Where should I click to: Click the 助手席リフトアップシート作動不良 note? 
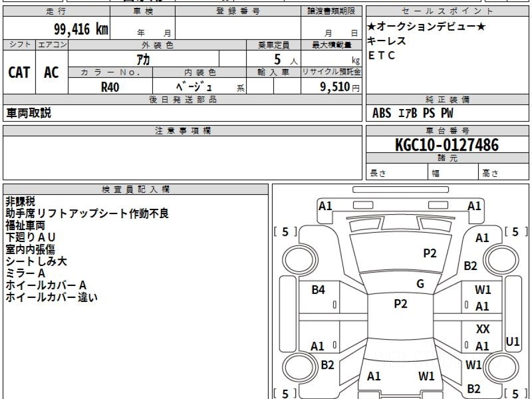[87, 214]
